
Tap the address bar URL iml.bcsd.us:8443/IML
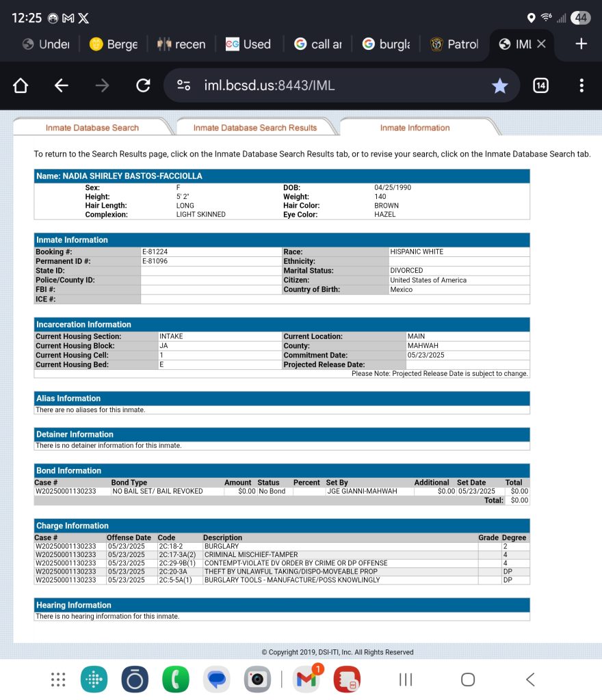point(270,85)
